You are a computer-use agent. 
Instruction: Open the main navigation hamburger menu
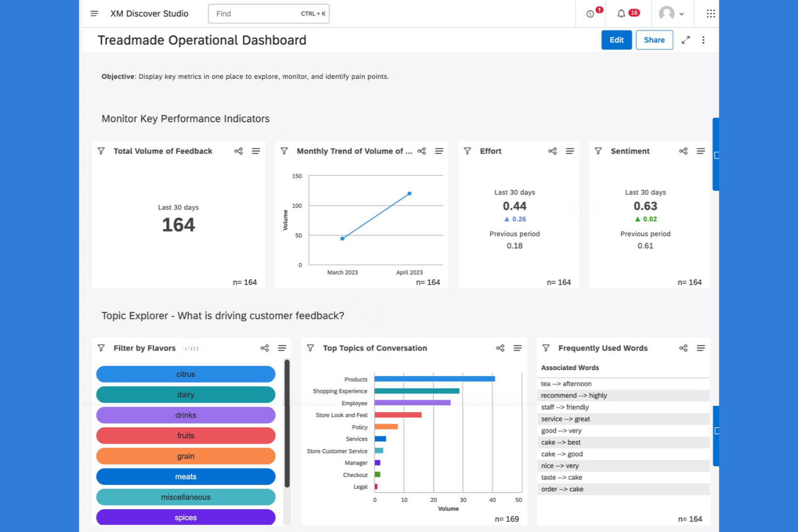click(94, 13)
